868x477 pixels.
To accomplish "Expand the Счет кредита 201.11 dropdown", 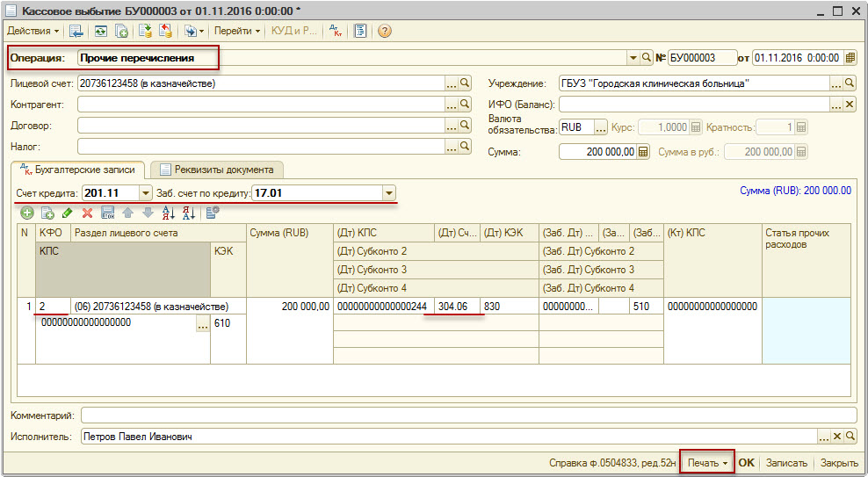I will pyautogui.click(x=145, y=193).
